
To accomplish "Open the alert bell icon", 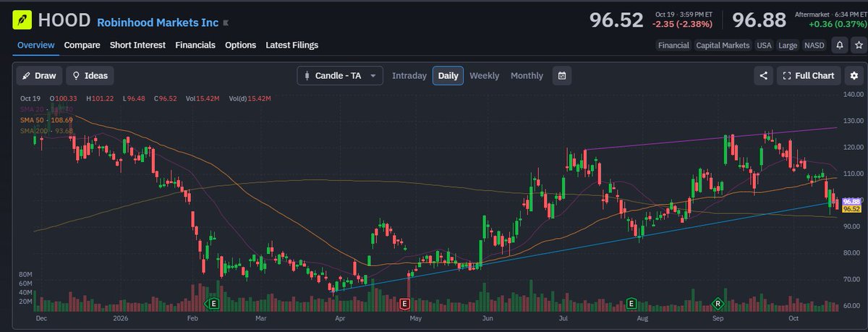I will 840,45.
